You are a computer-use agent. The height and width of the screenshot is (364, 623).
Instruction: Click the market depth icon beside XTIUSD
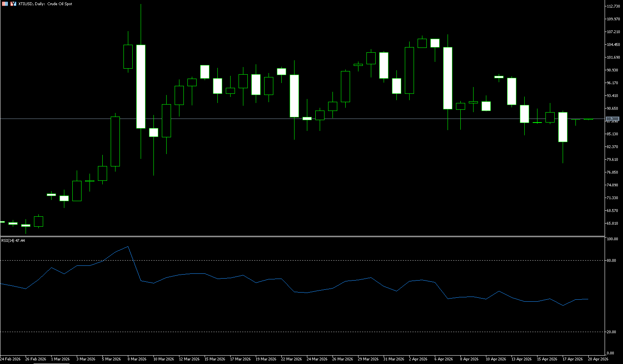tap(13, 4)
